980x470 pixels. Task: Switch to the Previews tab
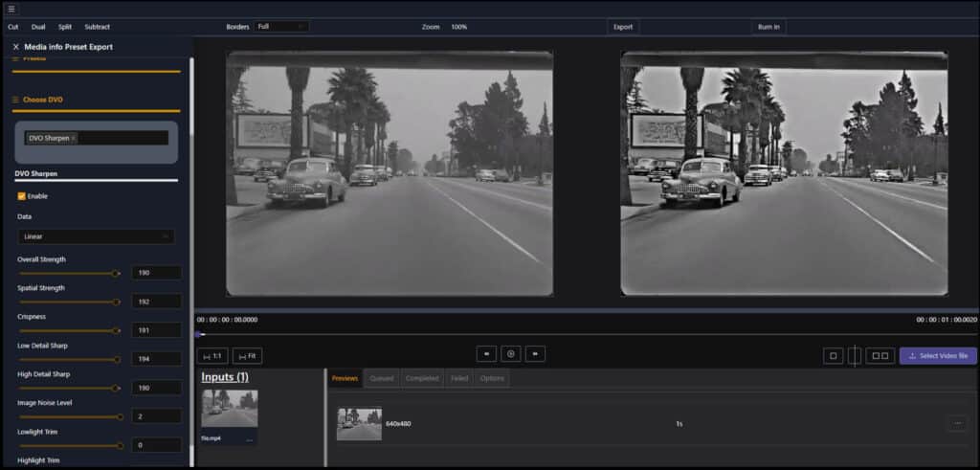tap(345, 378)
